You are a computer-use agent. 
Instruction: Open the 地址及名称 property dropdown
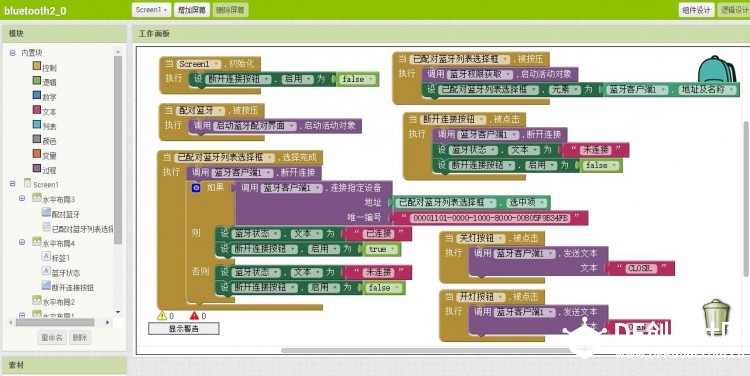pyautogui.click(x=708, y=89)
